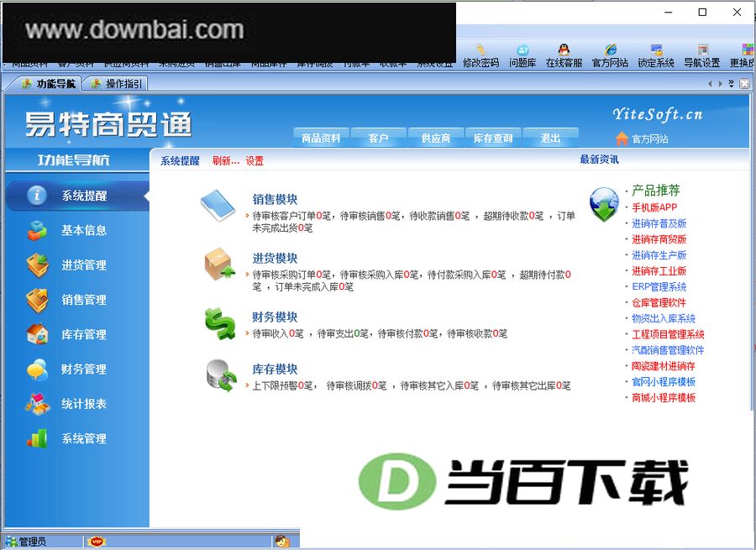
Task: Click the 进货模块 box icon
Action: [x=220, y=264]
